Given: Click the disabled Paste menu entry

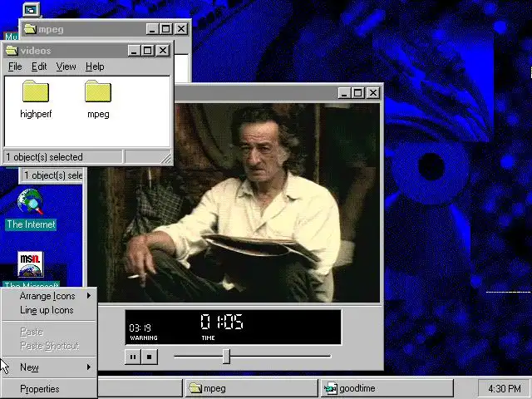Looking at the screenshot, I should pyautogui.click(x=49, y=332).
